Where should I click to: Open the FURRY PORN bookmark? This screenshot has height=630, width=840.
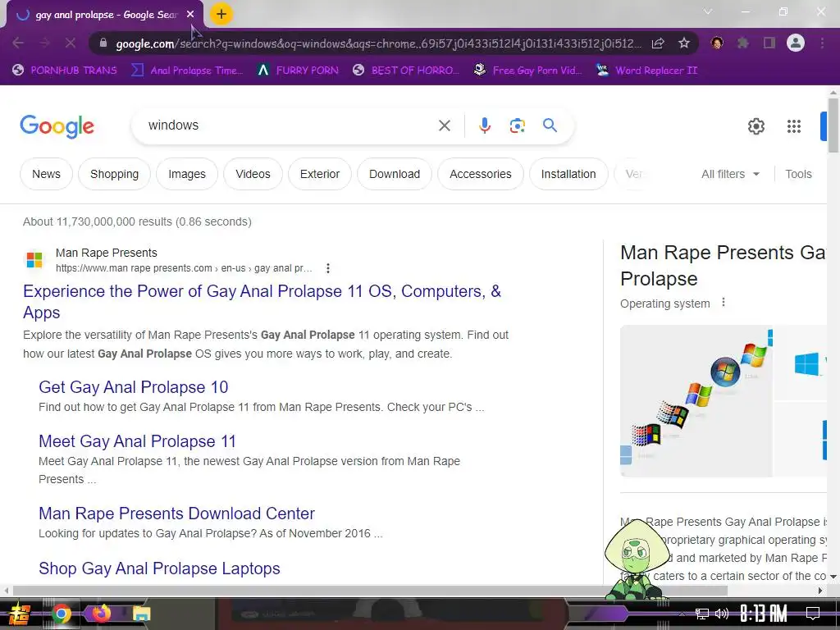(x=298, y=71)
